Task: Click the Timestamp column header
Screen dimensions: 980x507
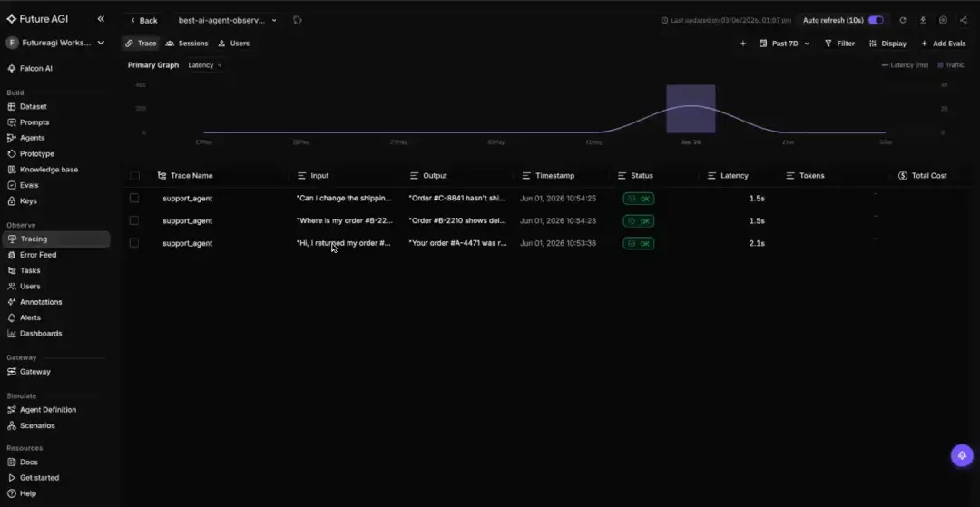Action: pos(548,175)
